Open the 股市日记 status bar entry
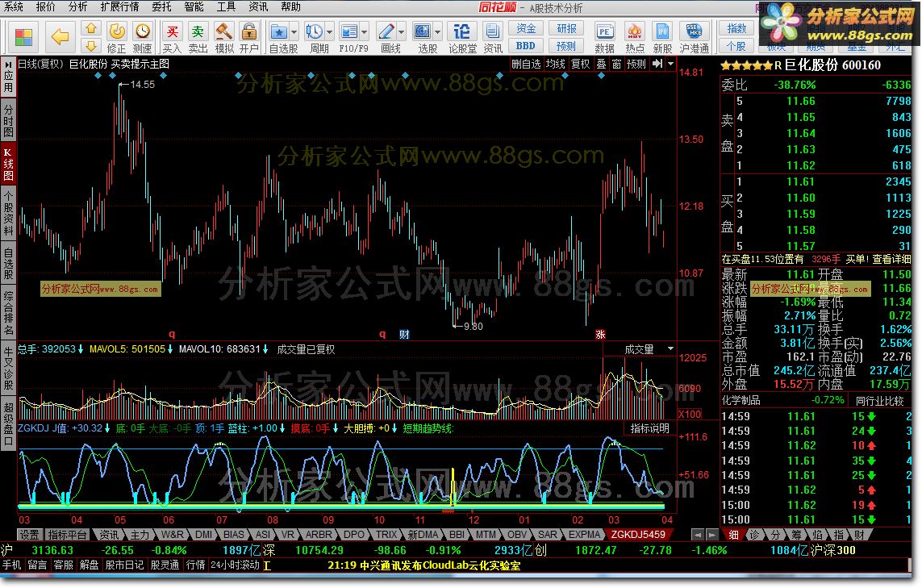Image resolution: width=922 pixels, height=588 pixels. pyautogui.click(x=124, y=565)
